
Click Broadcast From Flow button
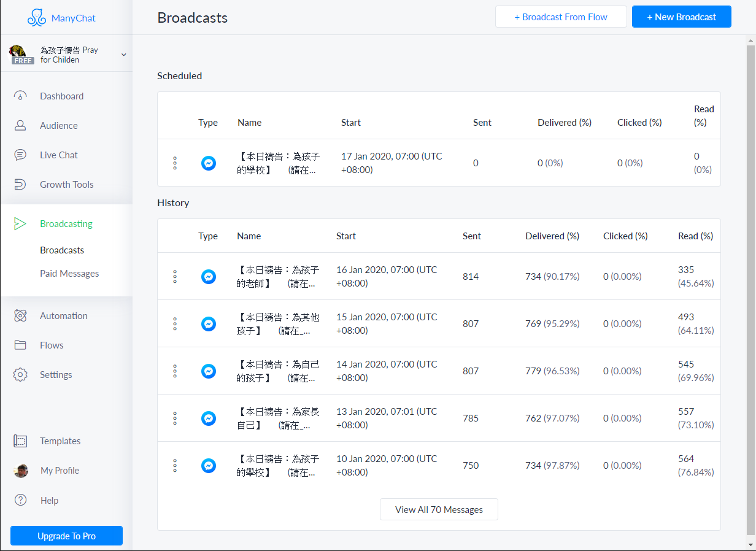pos(561,17)
